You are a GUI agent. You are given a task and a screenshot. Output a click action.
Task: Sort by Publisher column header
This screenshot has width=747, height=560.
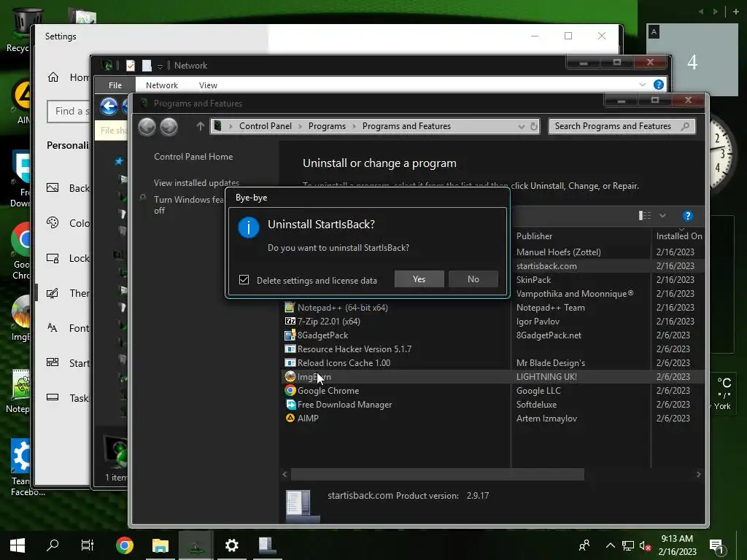534,236
